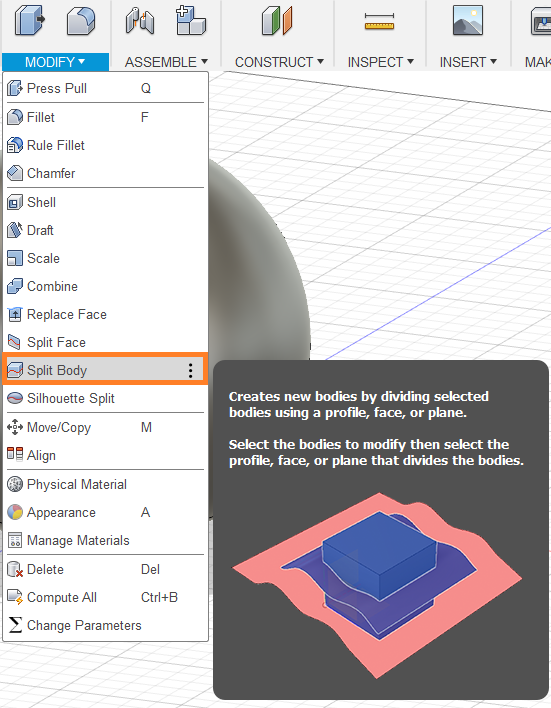Select Fillet menu entry
551x708 pixels.
[105, 117]
